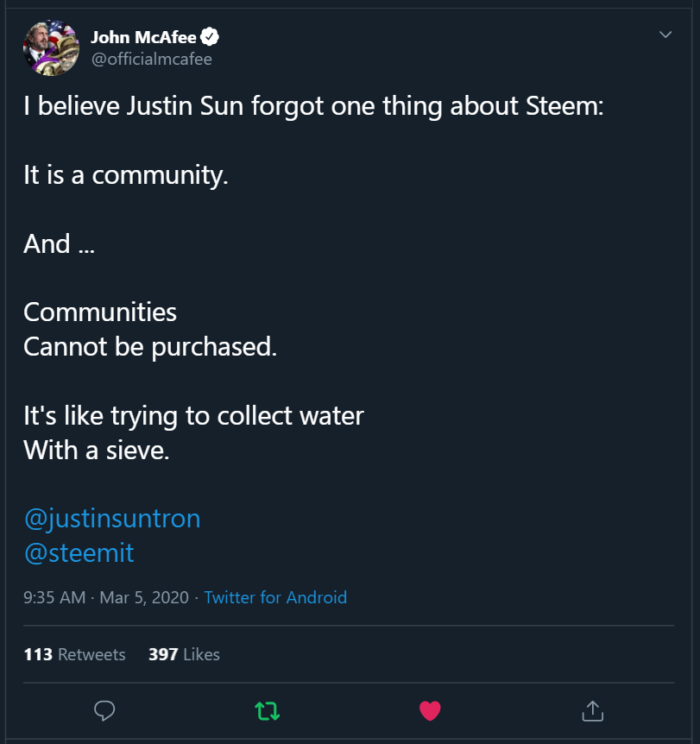700x744 pixels.
Task: Open the share tweet icon
Action: tap(591, 710)
